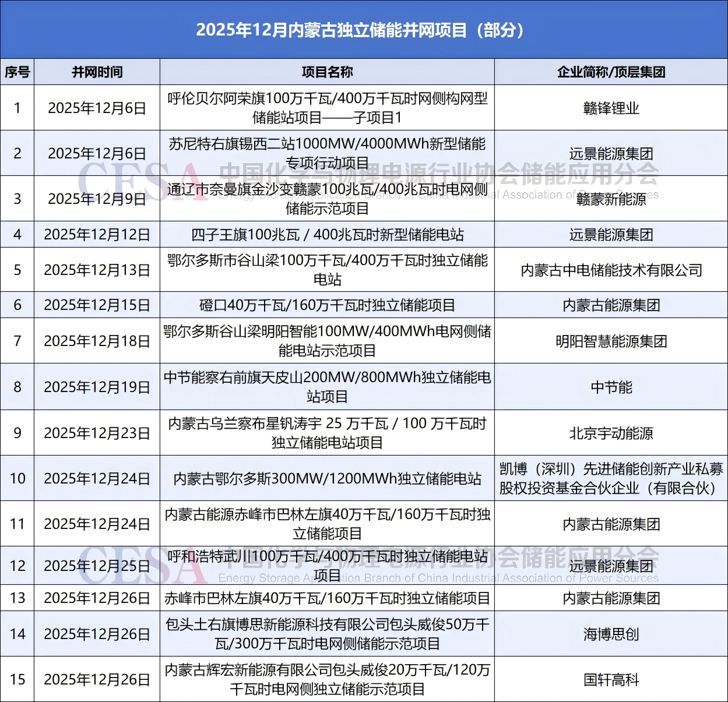Select the 四子王旗100兆瓦 project cell
The height and width of the screenshot is (702, 728).
coord(327,235)
